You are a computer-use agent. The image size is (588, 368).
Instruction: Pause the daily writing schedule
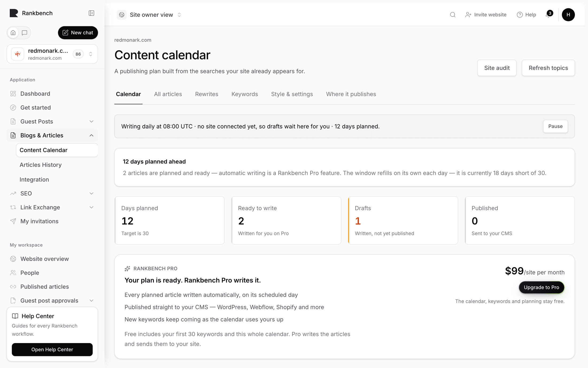555,126
